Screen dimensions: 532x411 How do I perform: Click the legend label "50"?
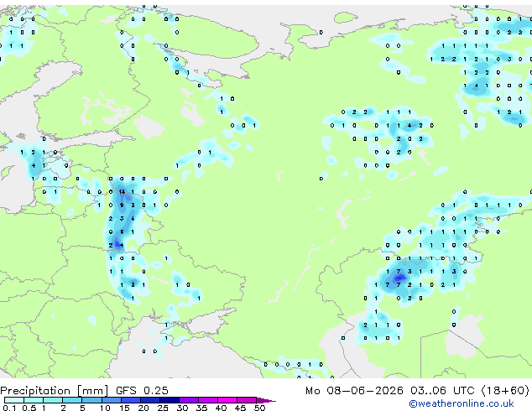(259, 408)
